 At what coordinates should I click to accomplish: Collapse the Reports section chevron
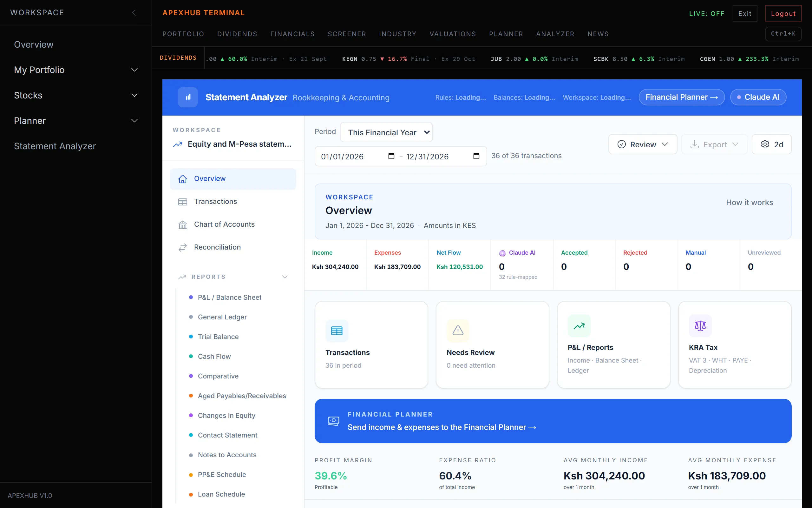point(285,277)
